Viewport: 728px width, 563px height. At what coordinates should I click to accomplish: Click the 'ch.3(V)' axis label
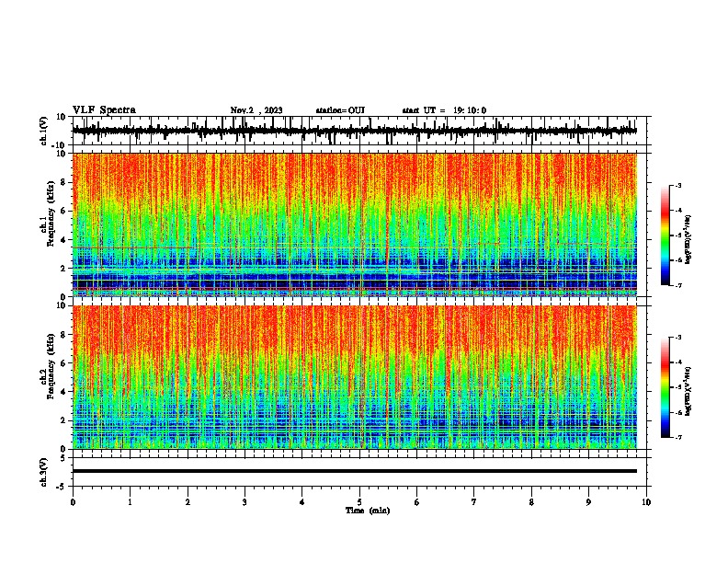(44, 472)
